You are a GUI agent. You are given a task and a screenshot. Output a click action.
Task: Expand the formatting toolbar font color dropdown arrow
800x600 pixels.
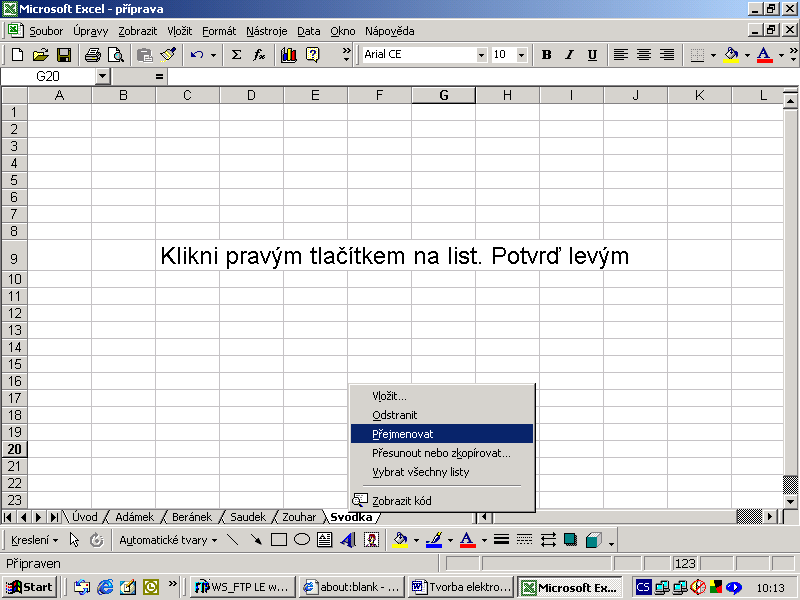[781, 55]
